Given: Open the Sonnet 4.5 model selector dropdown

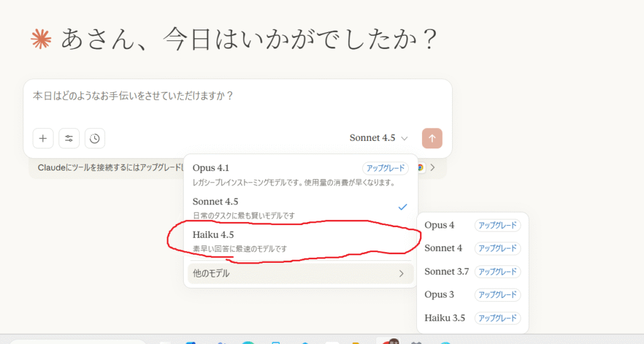Looking at the screenshot, I should (379, 138).
